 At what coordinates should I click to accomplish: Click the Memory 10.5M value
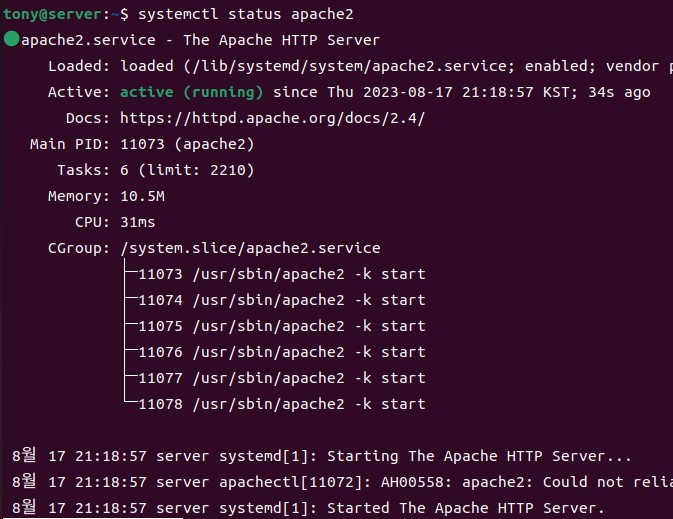tap(142, 196)
